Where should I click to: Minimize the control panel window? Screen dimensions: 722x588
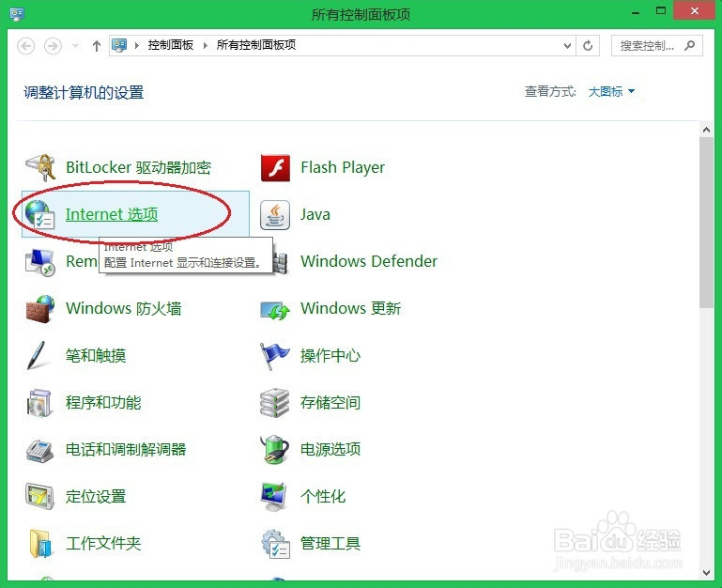[636, 12]
